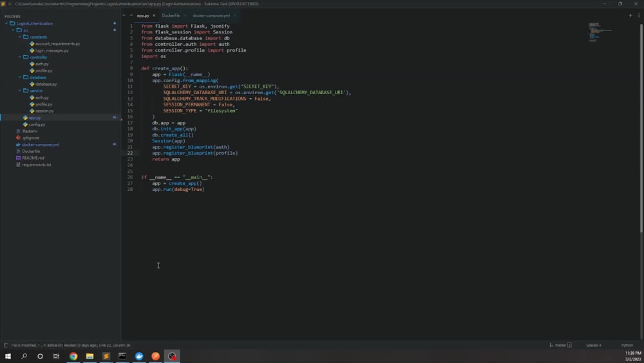Open session.py in sidebar

pos(44,111)
